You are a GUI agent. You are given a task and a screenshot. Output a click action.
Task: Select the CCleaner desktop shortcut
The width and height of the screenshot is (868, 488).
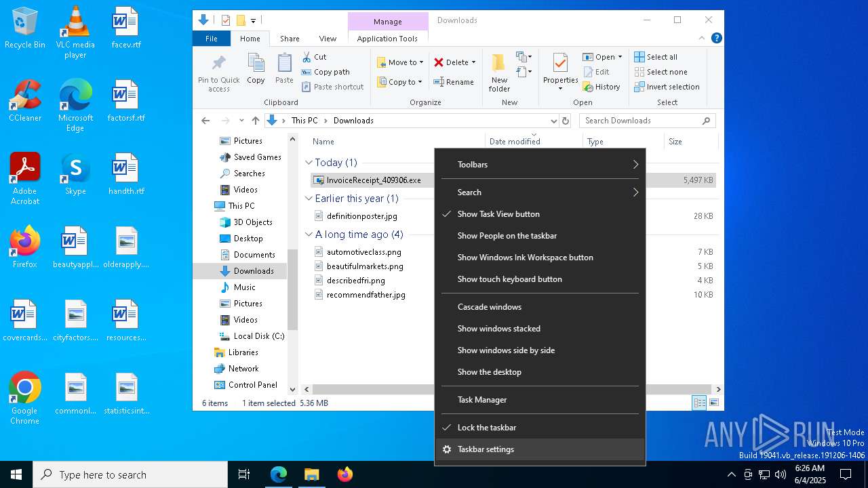click(25, 102)
